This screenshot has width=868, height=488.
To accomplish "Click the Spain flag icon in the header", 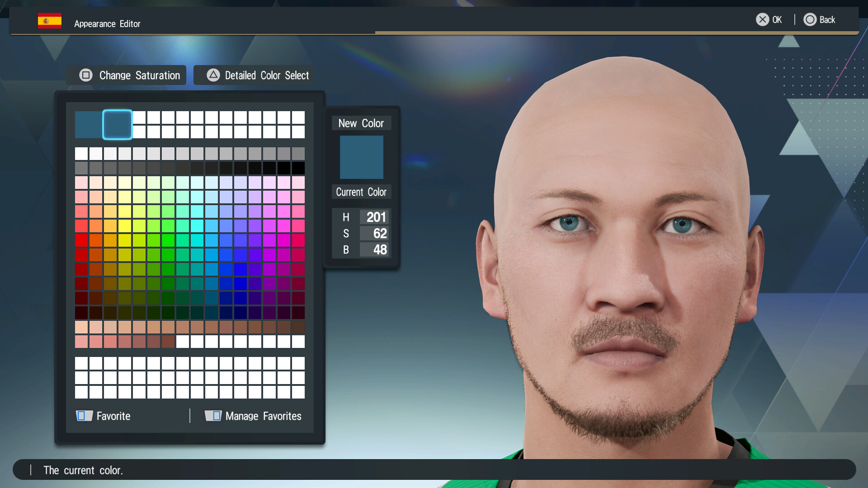I will coord(49,20).
